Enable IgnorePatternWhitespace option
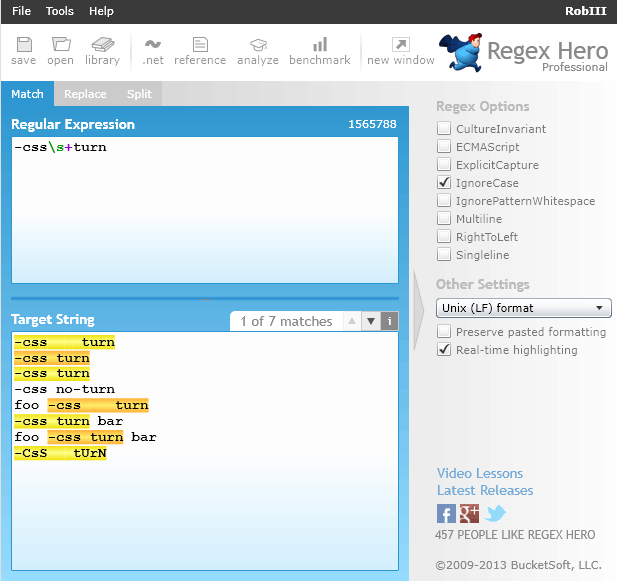Image resolution: width=617 pixels, height=581 pixels. point(444,201)
